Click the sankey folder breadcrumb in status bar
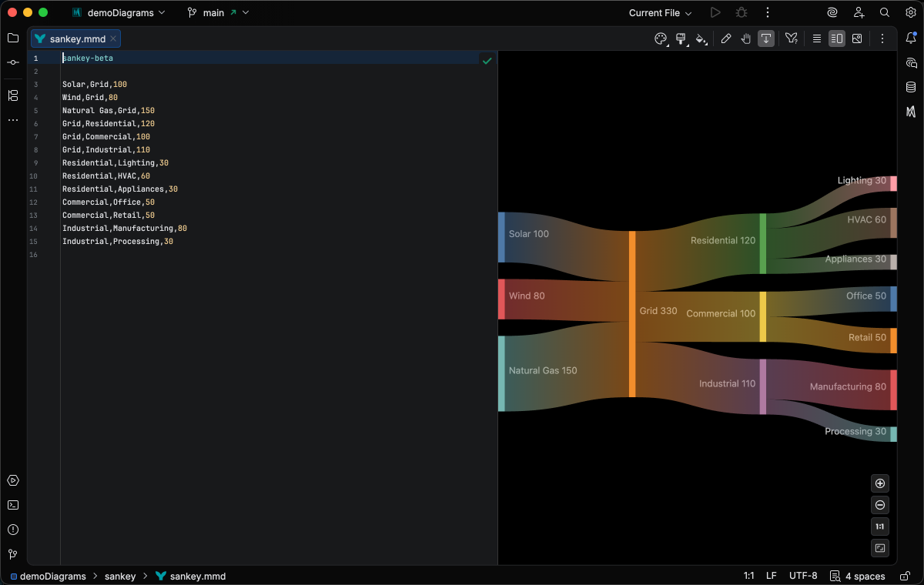The width and height of the screenshot is (924, 585). 120,576
